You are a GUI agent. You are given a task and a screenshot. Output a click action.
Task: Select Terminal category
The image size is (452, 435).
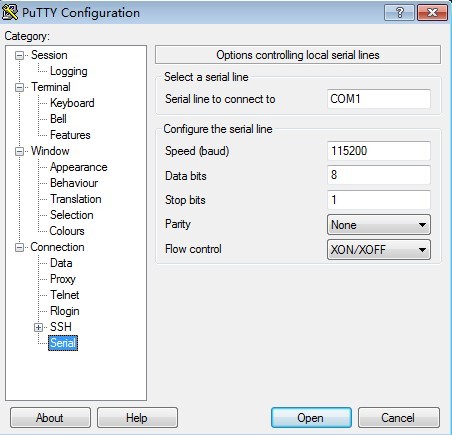click(x=51, y=87)
